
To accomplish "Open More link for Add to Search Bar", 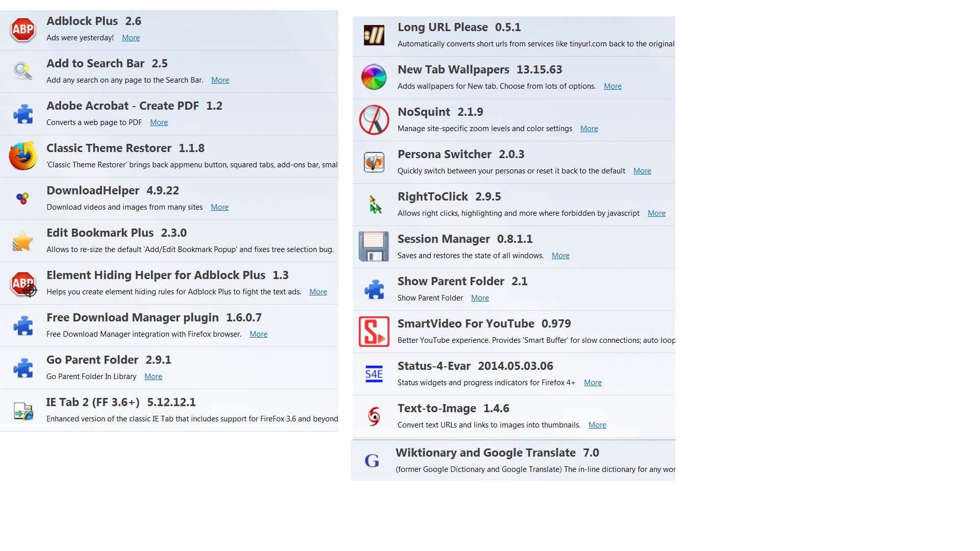I will pyautogui.click(x=220, y=80).
